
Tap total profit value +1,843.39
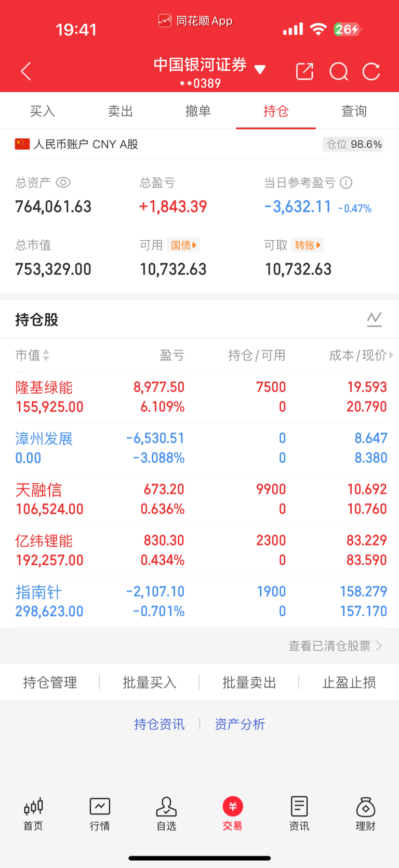pos(173,207)
